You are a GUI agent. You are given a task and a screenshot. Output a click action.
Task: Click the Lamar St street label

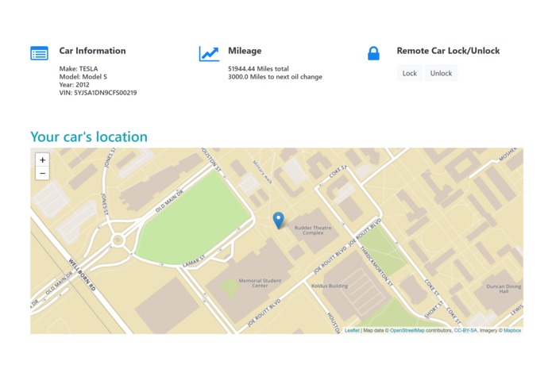[194, 260]
